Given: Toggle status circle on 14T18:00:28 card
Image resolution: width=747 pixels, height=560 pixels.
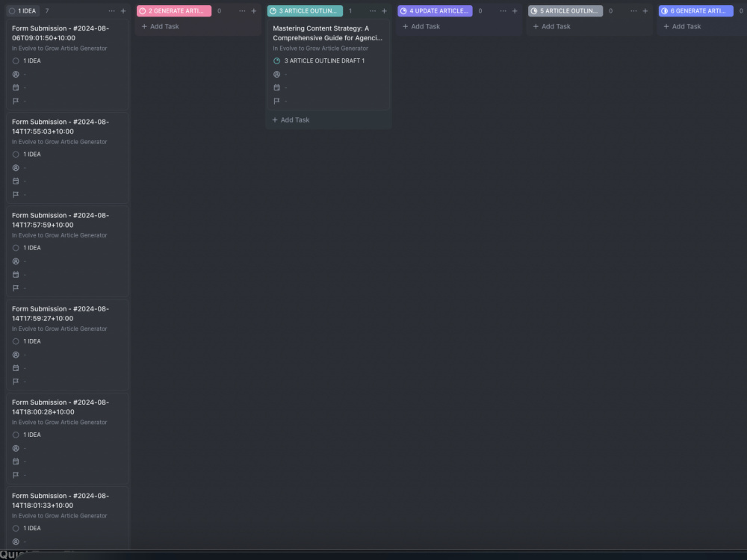Looking at the screenshot, I should pos(16,435).
